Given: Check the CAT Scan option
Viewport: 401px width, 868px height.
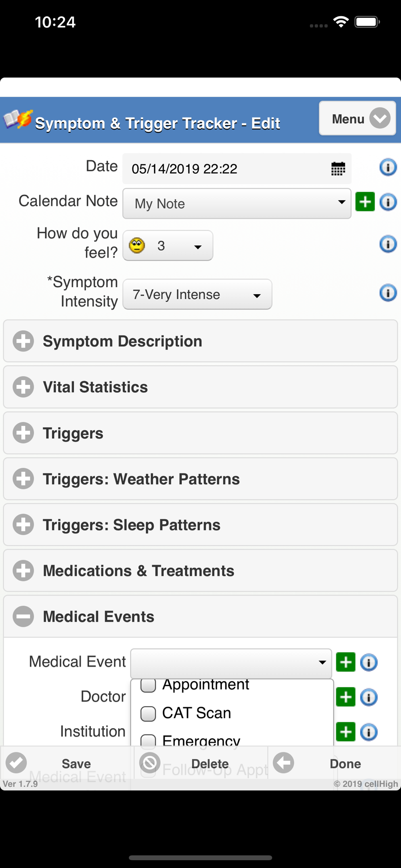Looking at the screenshot, I should [x=148, y=713].
